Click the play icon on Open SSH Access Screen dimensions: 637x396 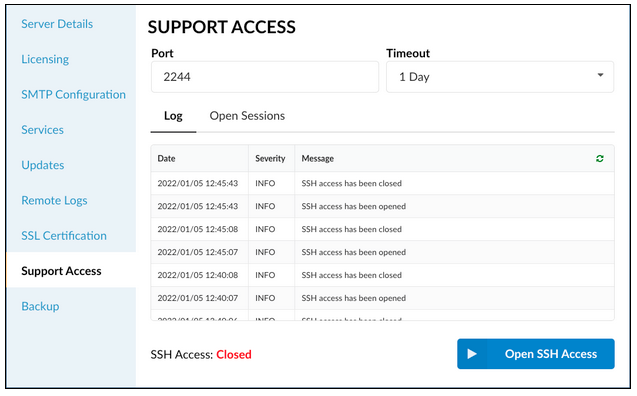(x=472, y=354)
